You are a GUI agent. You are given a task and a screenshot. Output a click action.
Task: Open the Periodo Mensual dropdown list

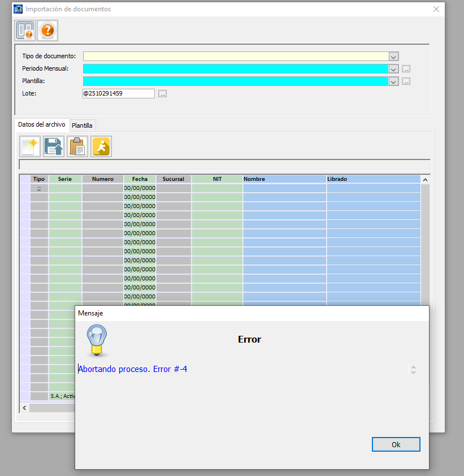393,69
